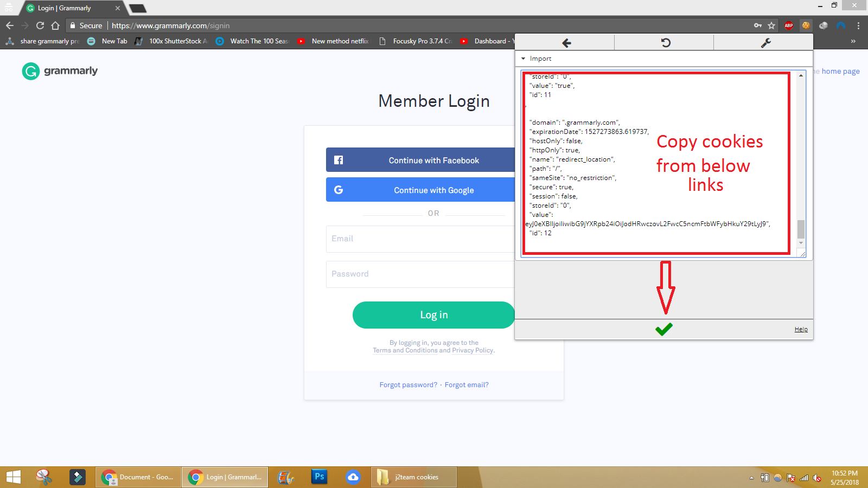Open the Chrome three-dot menu
The image size is (868, 488).
coord(858,25)
